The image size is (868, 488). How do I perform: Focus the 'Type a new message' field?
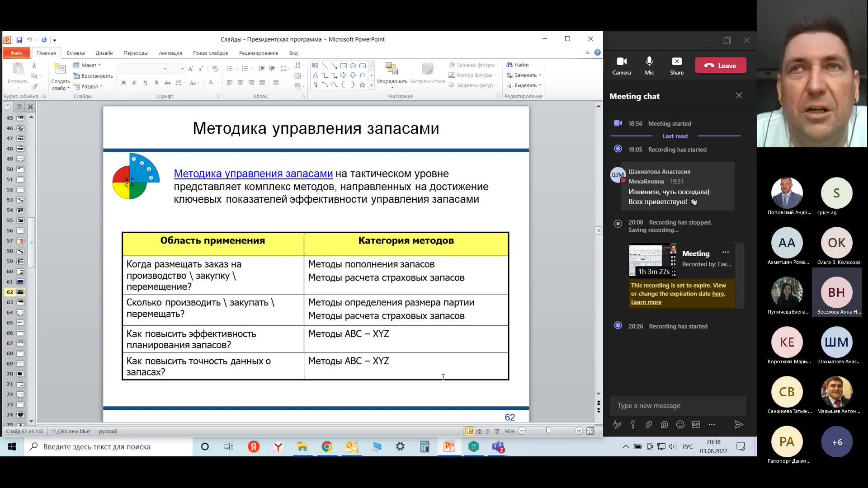coord(678,406)
